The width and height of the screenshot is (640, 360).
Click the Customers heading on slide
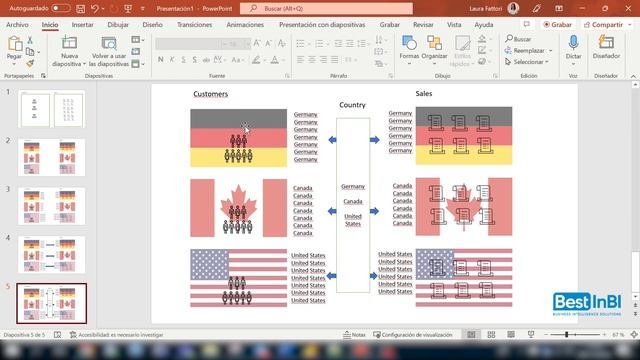point(211,94)
